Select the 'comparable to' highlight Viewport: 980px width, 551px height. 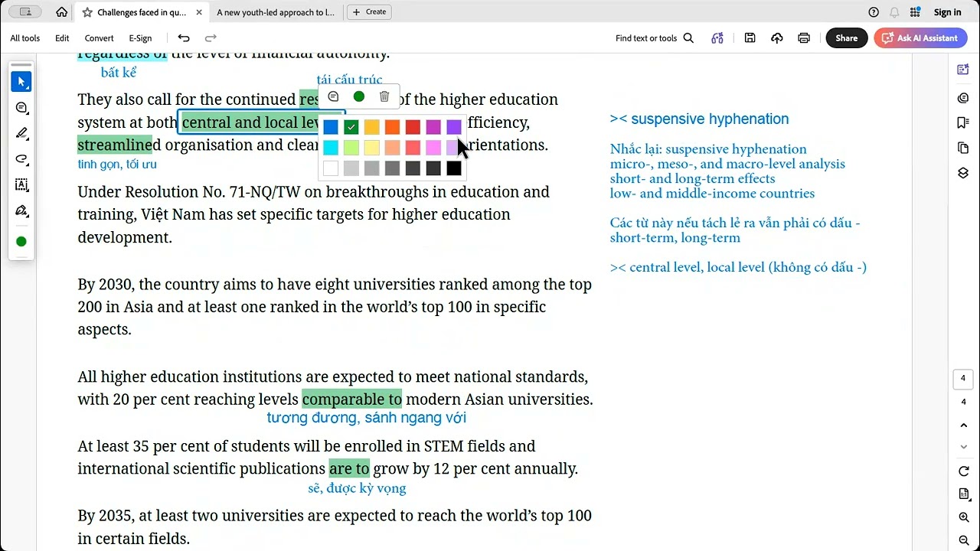(x=352, y=399)
